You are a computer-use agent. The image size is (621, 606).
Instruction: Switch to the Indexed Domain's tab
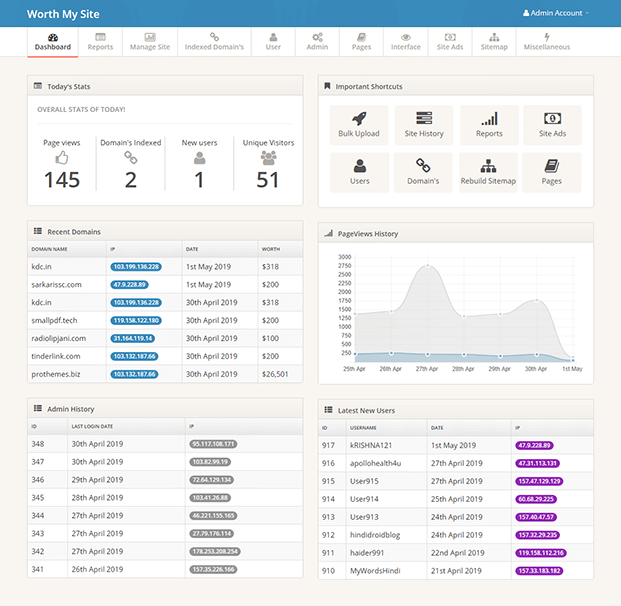click(214, 41)
